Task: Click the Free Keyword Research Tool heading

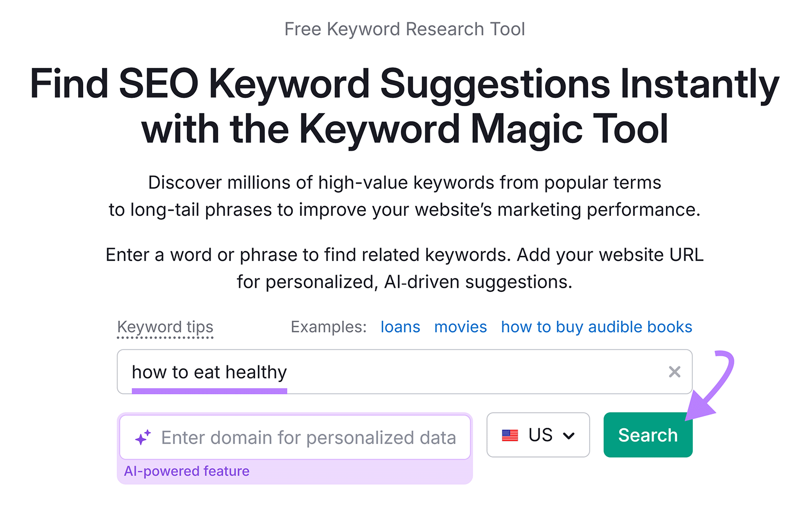Action: click(x=405, y=28)
